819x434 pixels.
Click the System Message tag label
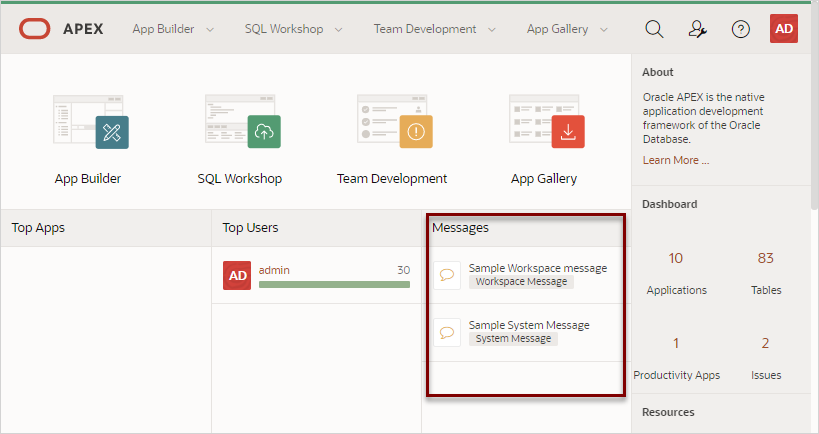pyautogui.click(x=513, y=338)
